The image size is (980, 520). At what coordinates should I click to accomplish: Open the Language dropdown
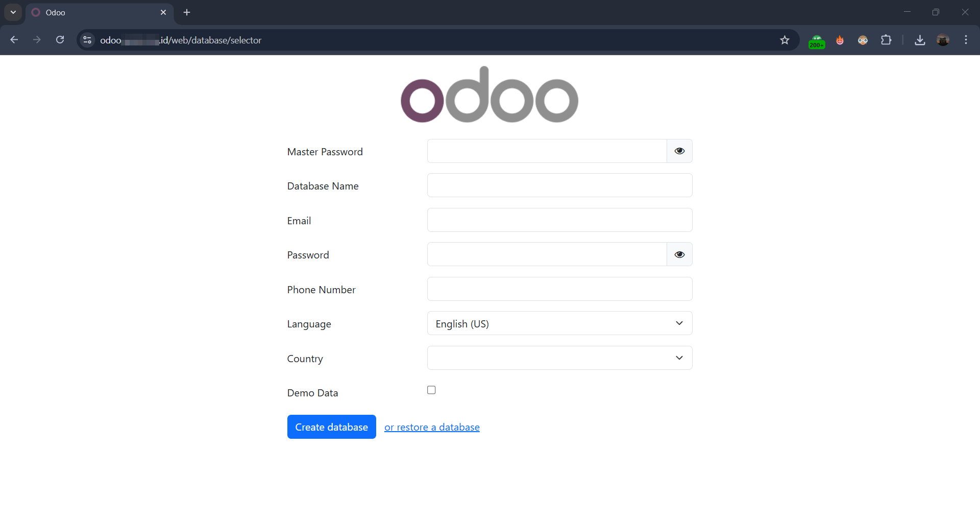pos(559,323)
